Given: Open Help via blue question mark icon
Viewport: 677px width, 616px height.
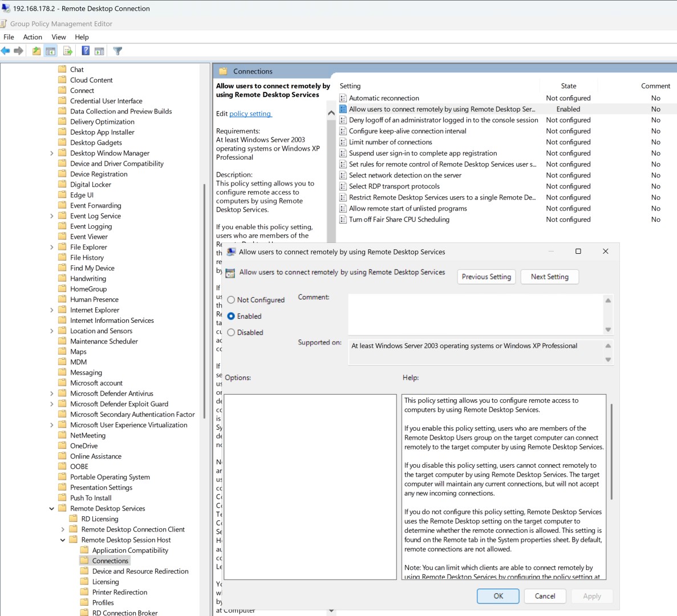Looking at the screenshot, I should [x=86, y=51].
